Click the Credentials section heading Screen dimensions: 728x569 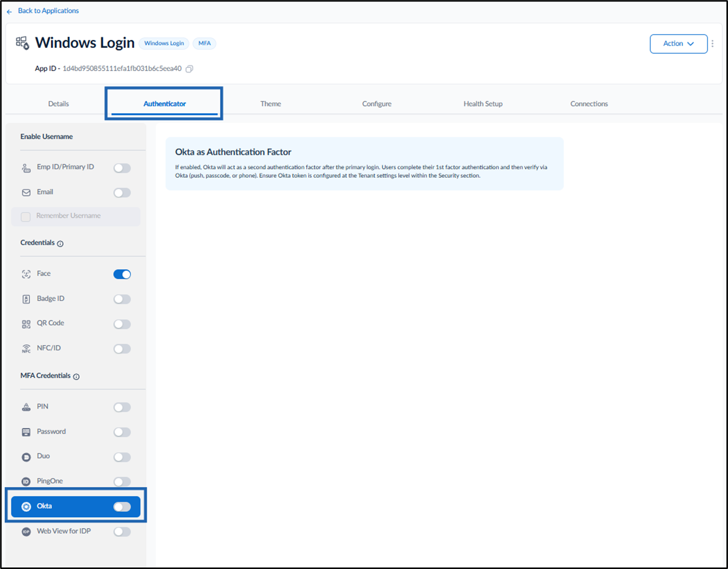(37, 242)
